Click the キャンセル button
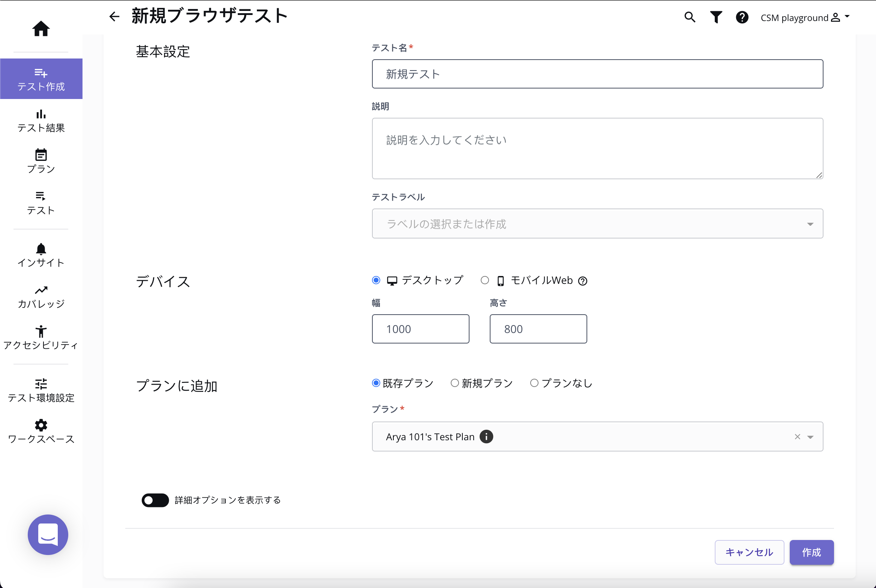Image resolution: width=876 pixels, height=588 pixels. point(749,552)
